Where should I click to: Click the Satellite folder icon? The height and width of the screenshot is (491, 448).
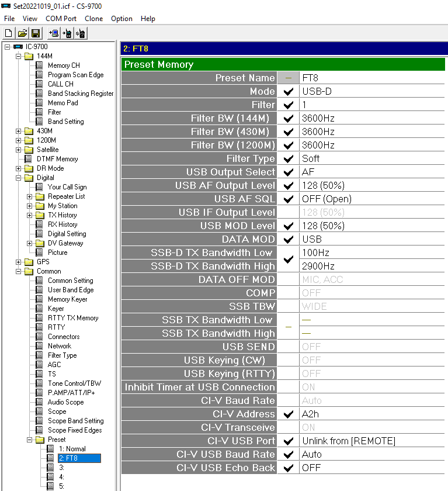click(x=29, y=150)
